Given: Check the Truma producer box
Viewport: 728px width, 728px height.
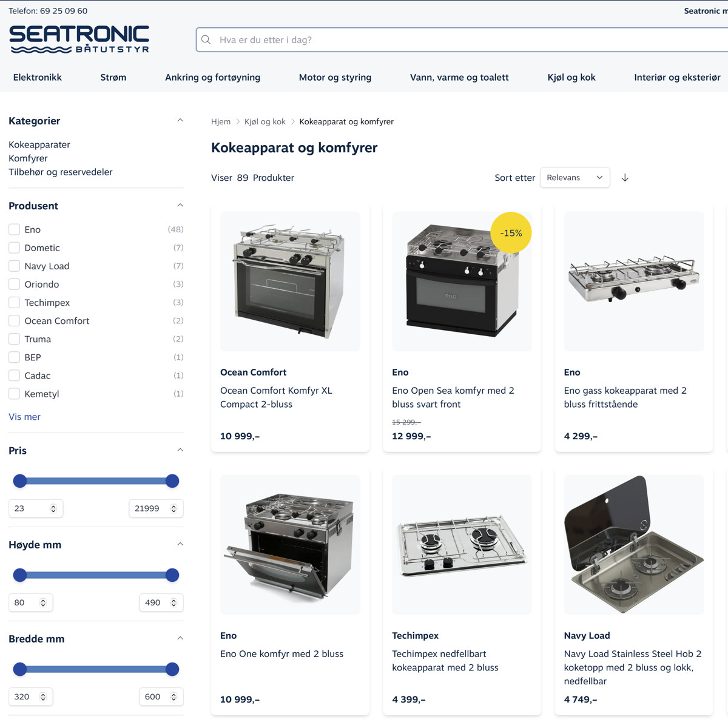Looking at the screenshot, I should [15, 339].
